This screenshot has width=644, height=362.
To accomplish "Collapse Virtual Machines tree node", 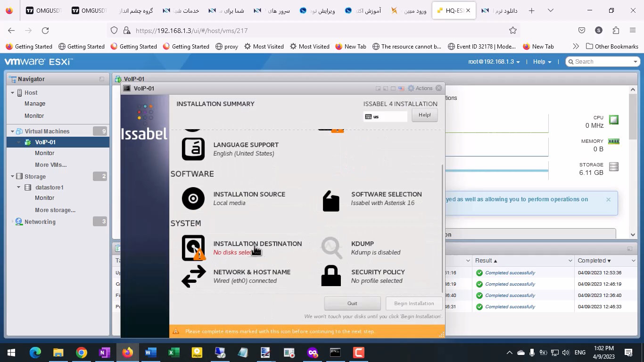I will point(13,132).
